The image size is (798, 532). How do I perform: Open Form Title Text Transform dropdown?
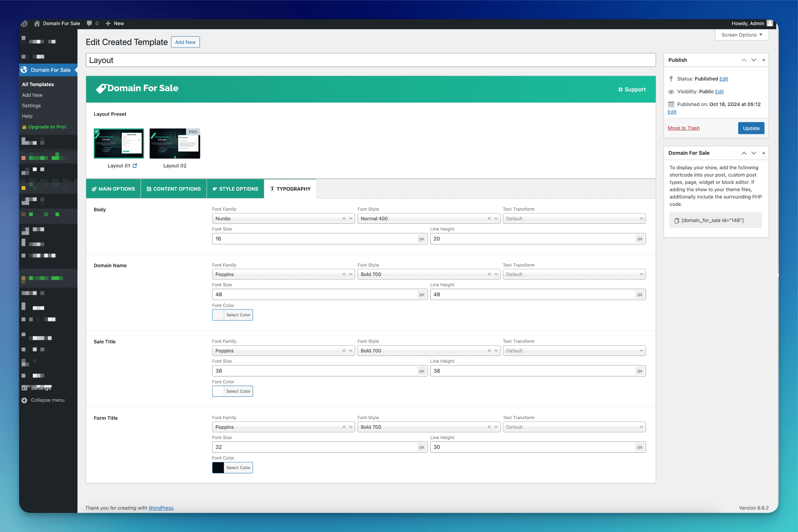pos(574,427)
